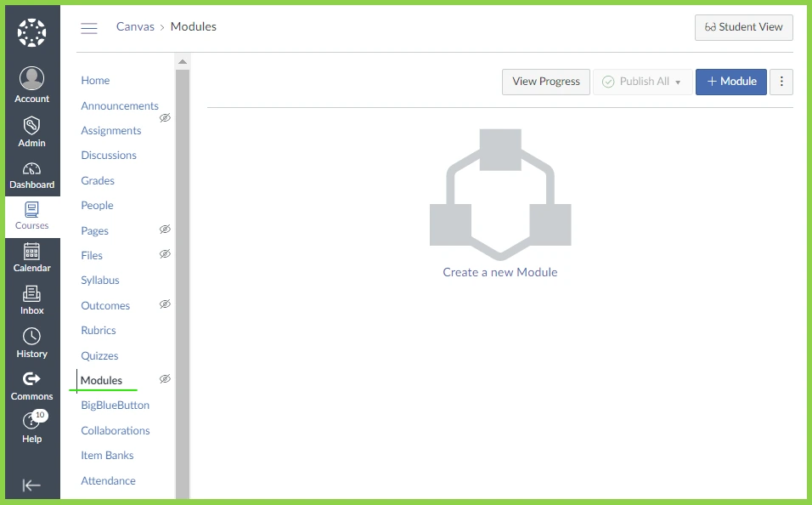
Task: Open Pages in course navigation
Action: click(95, 230)
